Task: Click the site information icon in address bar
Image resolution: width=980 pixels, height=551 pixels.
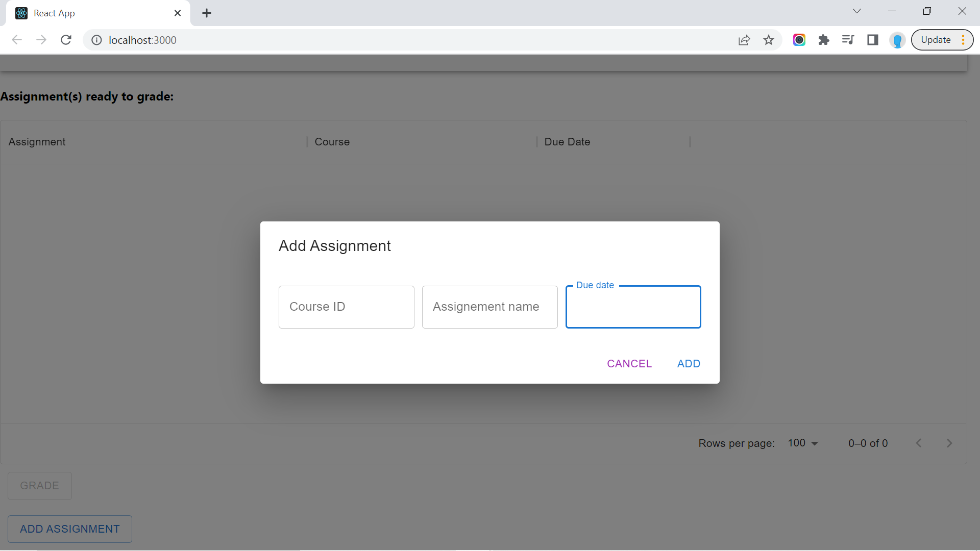Action: 96,40
